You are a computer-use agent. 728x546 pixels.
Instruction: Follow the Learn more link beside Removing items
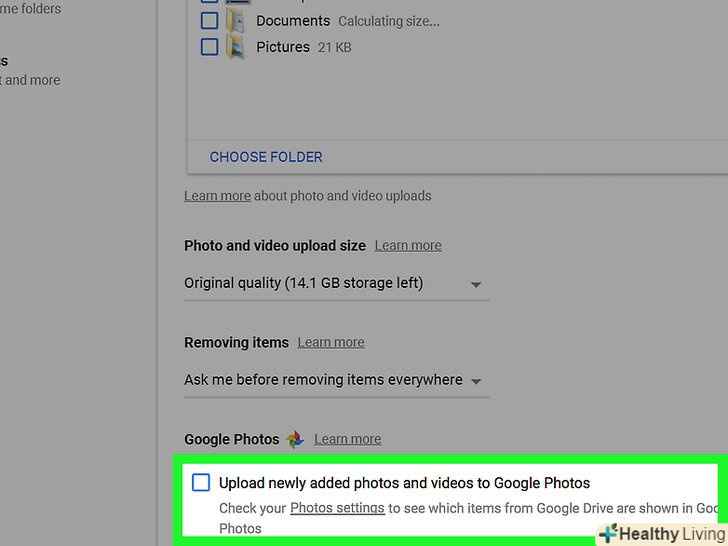tap(331, 342)
